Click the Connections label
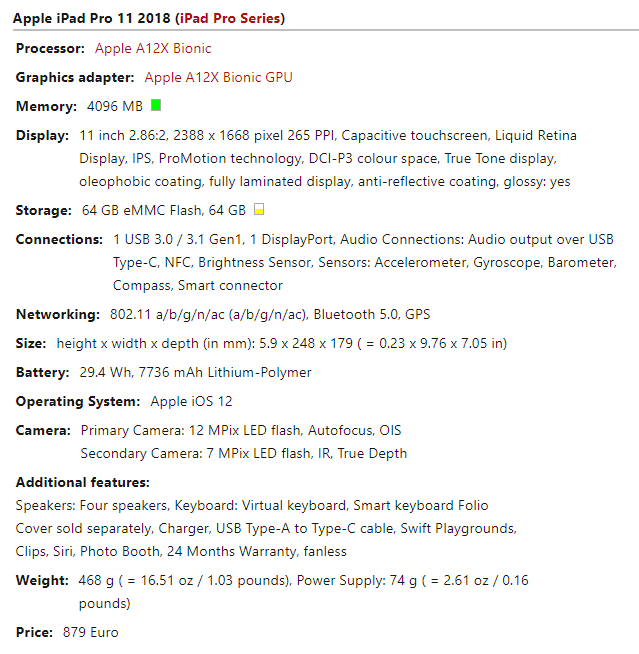The height and width of the screenshot is (654, 639). 59,239
